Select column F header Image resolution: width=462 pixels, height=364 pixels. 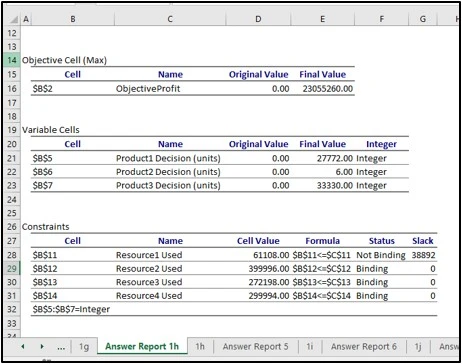(382, 19)
